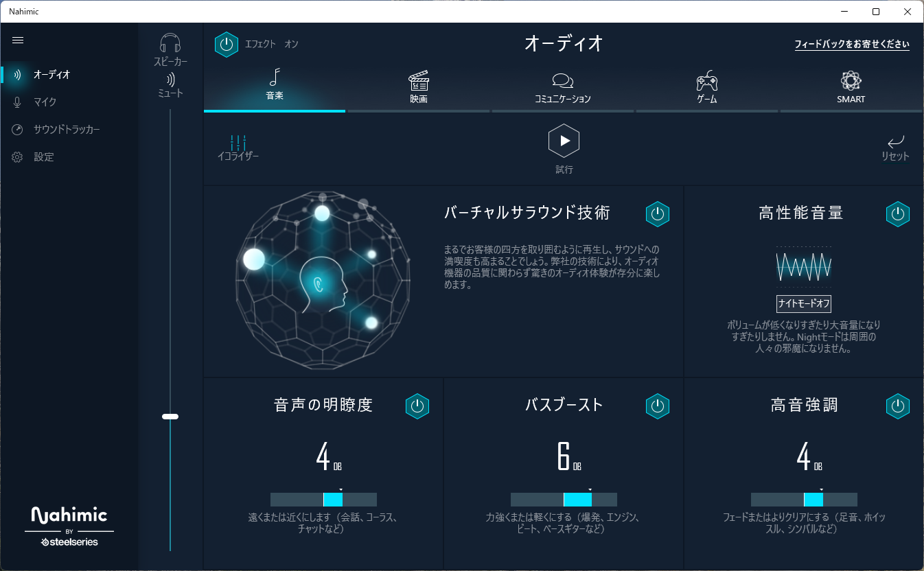The image size is (924, 571).
Task: Click the microphone icon in sidebar
Action: tap(18, 102)
